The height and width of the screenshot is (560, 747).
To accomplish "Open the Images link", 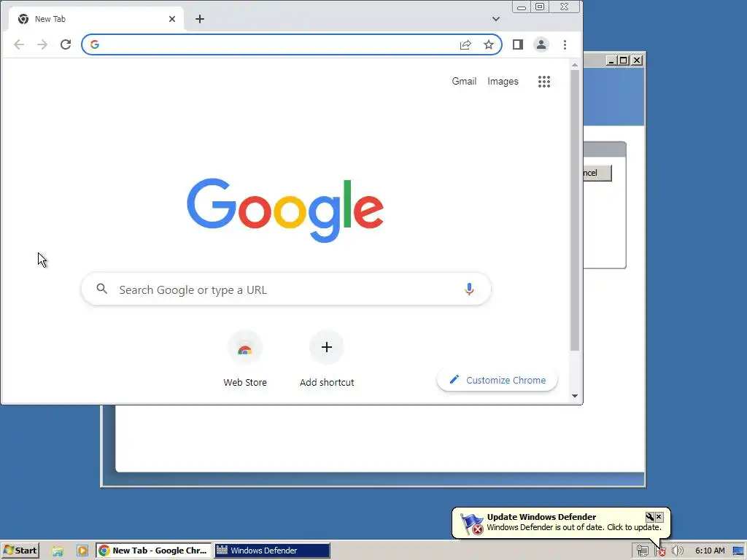I will tap(503, 82).
